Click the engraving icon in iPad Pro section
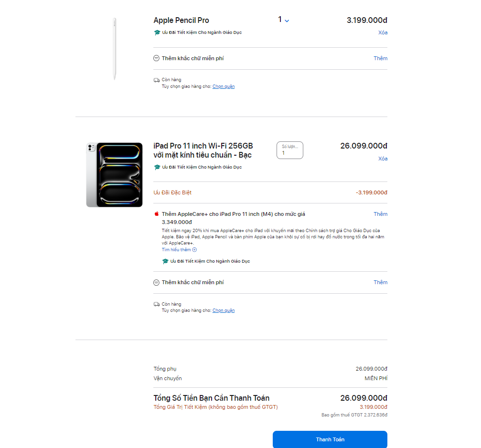This screenshot has height=448, width=481. click(x=157, y=282)
